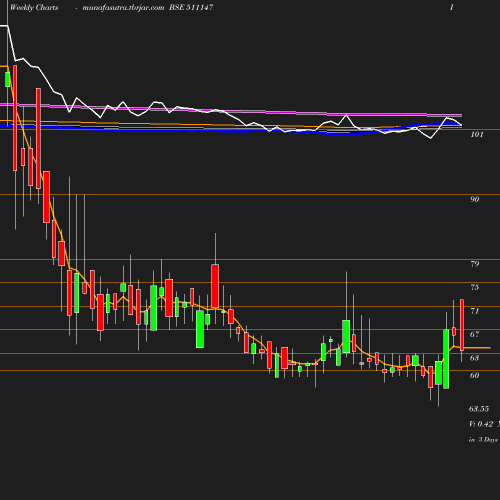Image resolution: width=500 pixels, height=500 pixels.
Task: Click the 90 price axis label
Action: [x=475, y=199]
